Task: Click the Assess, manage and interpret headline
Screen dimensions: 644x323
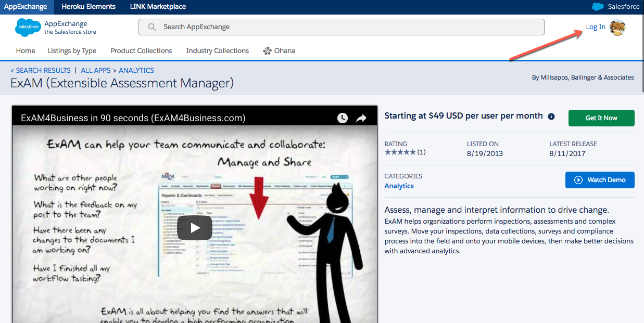Action: tap(497, 210)
